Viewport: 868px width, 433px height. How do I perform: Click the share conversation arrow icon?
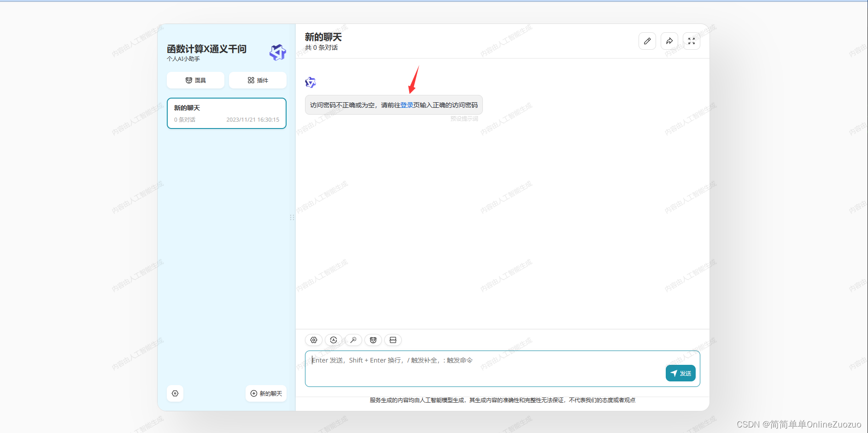pos(669,41)
